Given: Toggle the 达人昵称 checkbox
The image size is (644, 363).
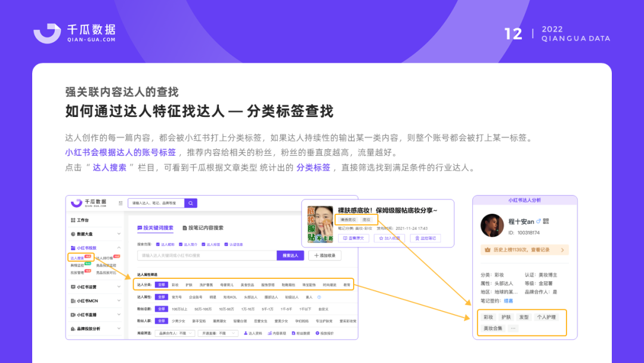Looking at the screenshot, I should pyautogui.click(x=157, y=245).
